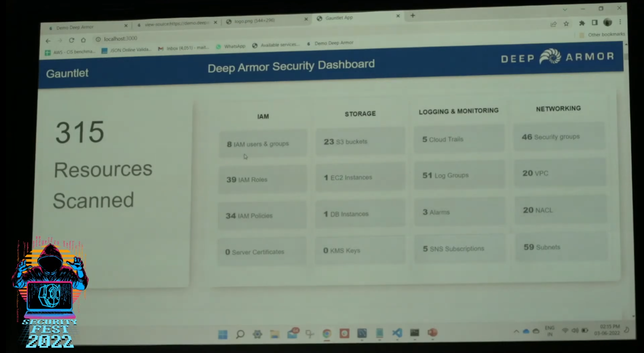Switch to Chrome in the taskbar
644x353 pixels.
pyautogui.click(x=327, y=334)
